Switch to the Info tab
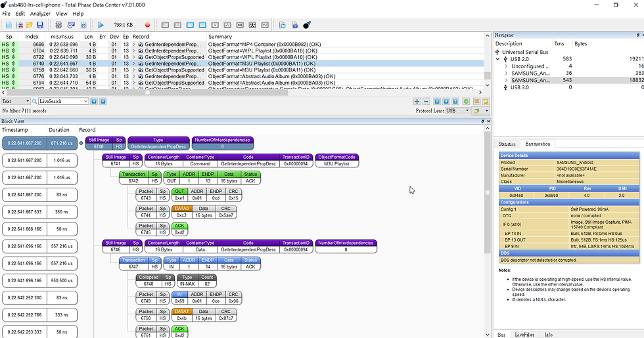The height and width of the screenshot is (338, 644). click(x=548, y=335)
